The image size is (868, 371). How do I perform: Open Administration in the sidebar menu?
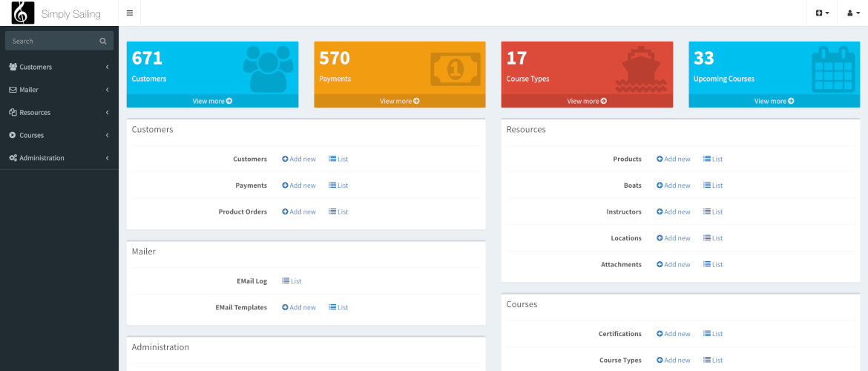[59, 158]
